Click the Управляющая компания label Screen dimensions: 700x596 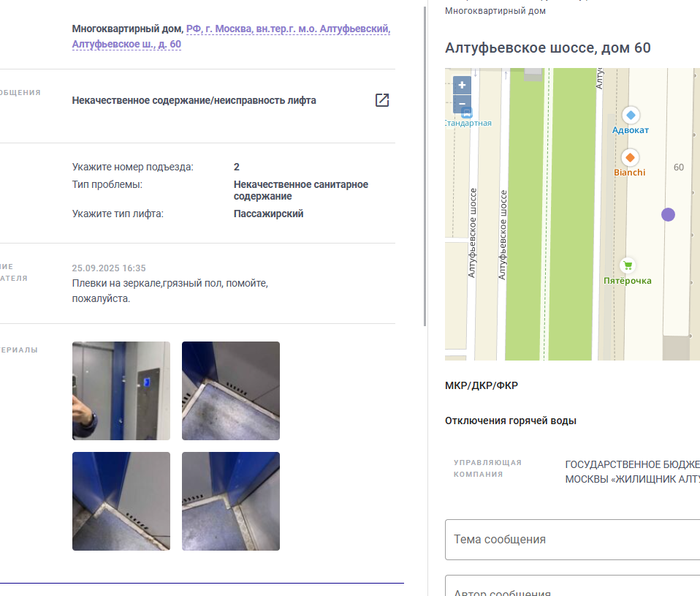pos(487,468)
